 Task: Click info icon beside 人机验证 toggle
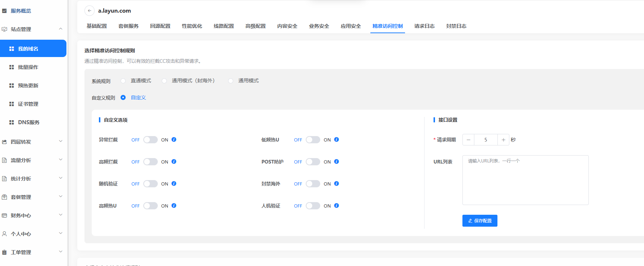pyautogui.click(x=336, y=206)
